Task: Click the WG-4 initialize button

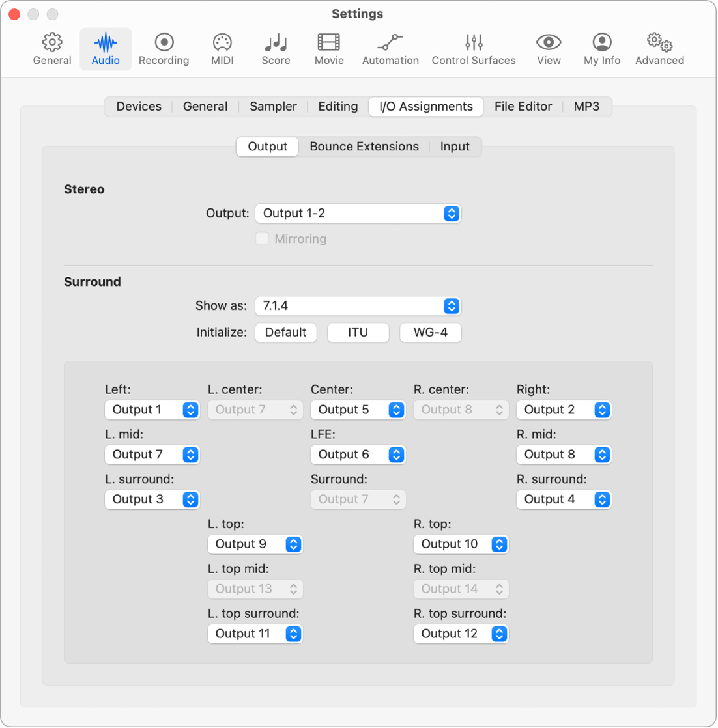Action: pyautogui.click(x=431, y=333)
